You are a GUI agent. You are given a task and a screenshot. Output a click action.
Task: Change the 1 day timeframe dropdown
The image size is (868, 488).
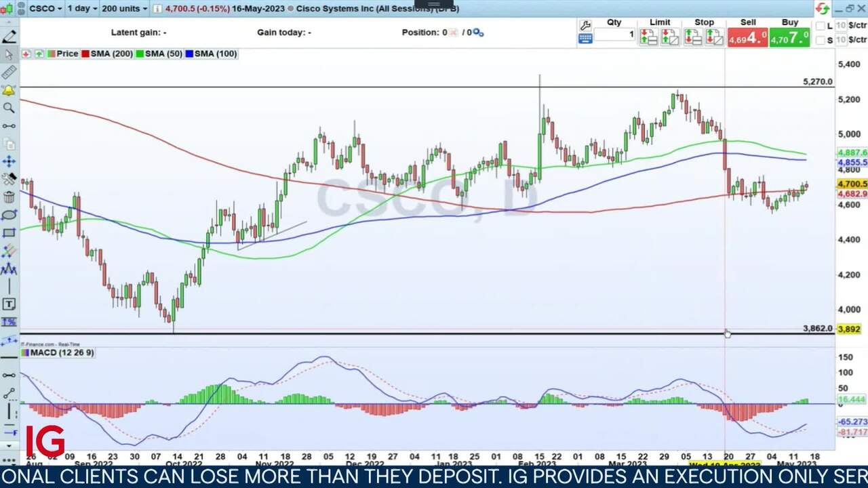click(82, 8)
